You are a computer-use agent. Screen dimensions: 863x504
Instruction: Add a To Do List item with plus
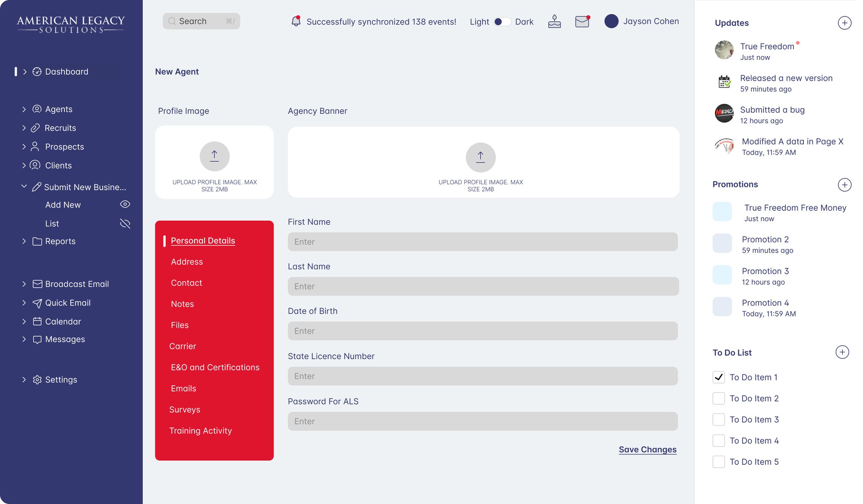tap(842, 352)
